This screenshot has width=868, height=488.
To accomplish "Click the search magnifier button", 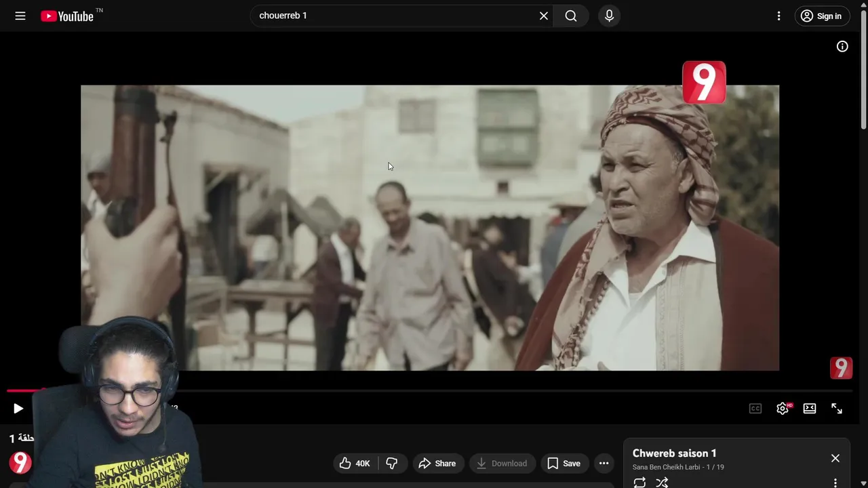I will [571, 16].
